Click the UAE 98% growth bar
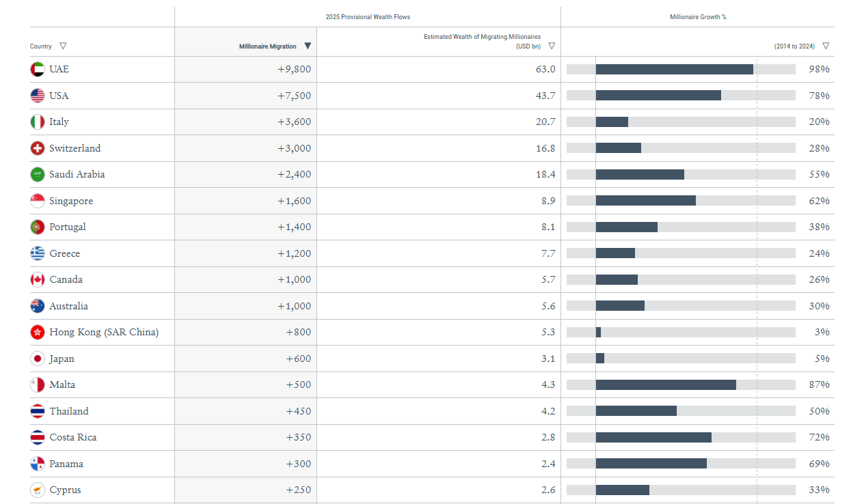Image resolution: width=864 pixels, height=504 pixels. point(674,69)
